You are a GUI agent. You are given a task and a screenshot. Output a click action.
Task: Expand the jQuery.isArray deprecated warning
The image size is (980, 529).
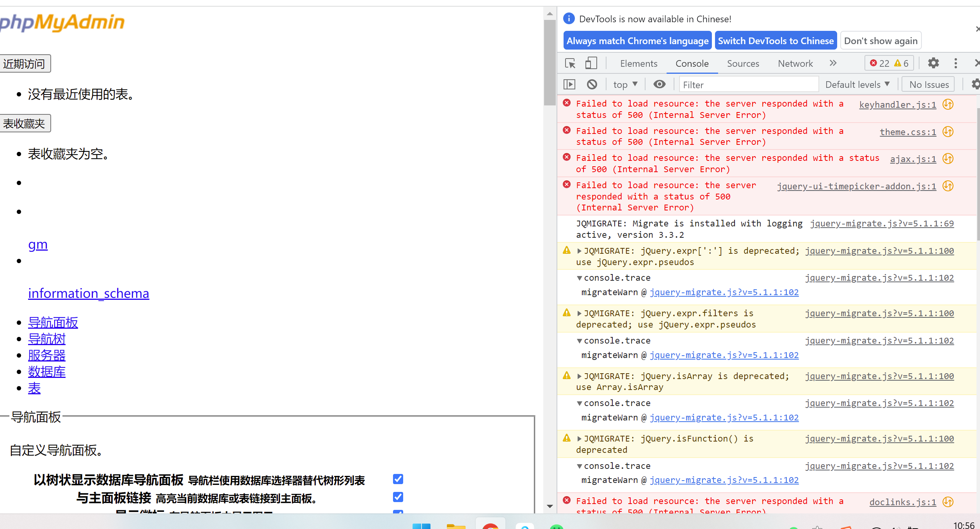pos(579,376)
